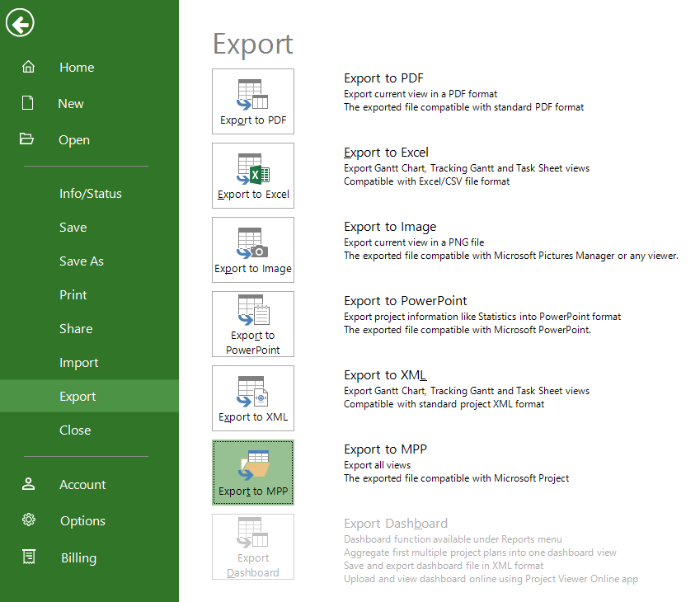Click the Billing receipt icon
The height and width of the screenshot is (602, 700).
pyautogui.click(x=29, y=557)
